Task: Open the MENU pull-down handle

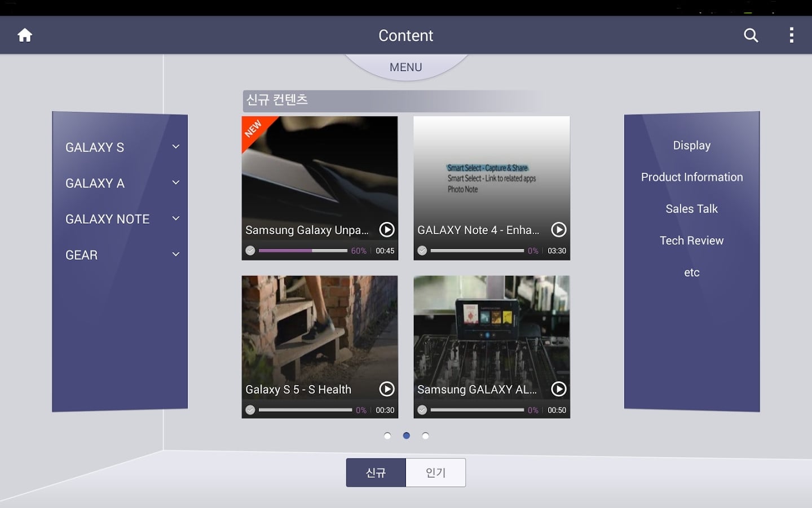Action: click(406, 67)
